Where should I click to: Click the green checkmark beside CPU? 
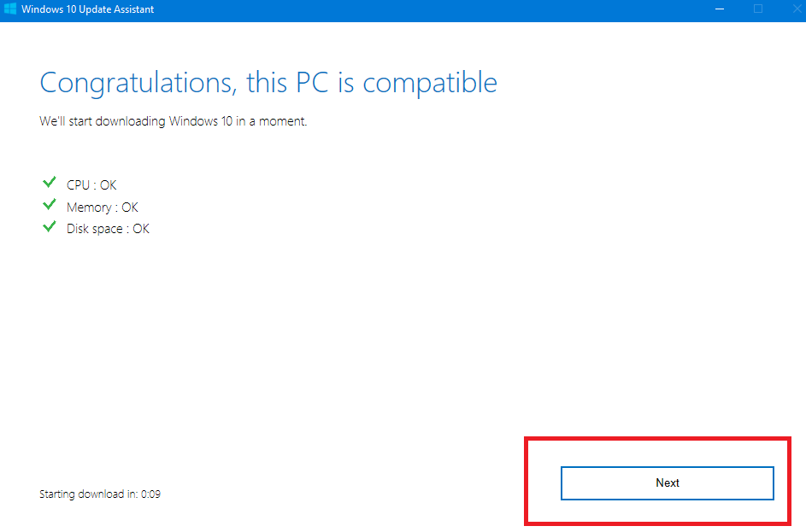[50, 182]
